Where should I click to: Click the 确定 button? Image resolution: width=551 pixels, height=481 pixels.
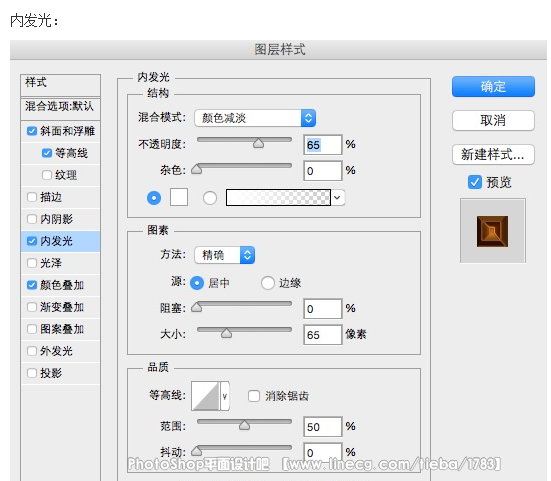point(493,86)
